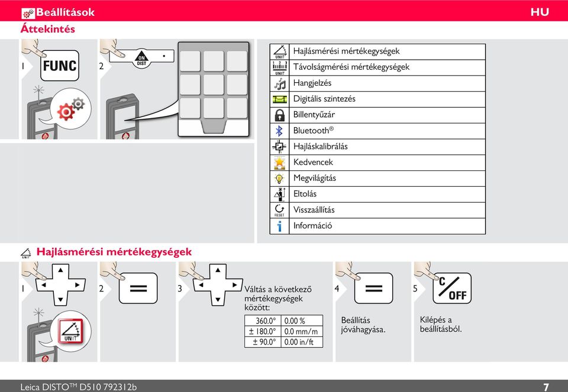Click the Leica DISTO D510 792312b footer text
This screenshot has width=568, height=392.
point(79,387)
